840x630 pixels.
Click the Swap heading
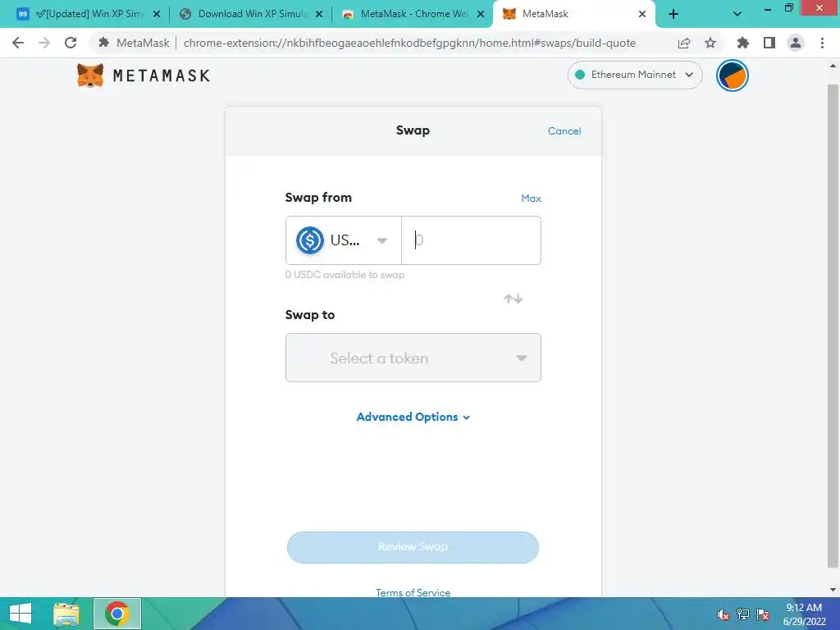413,130
